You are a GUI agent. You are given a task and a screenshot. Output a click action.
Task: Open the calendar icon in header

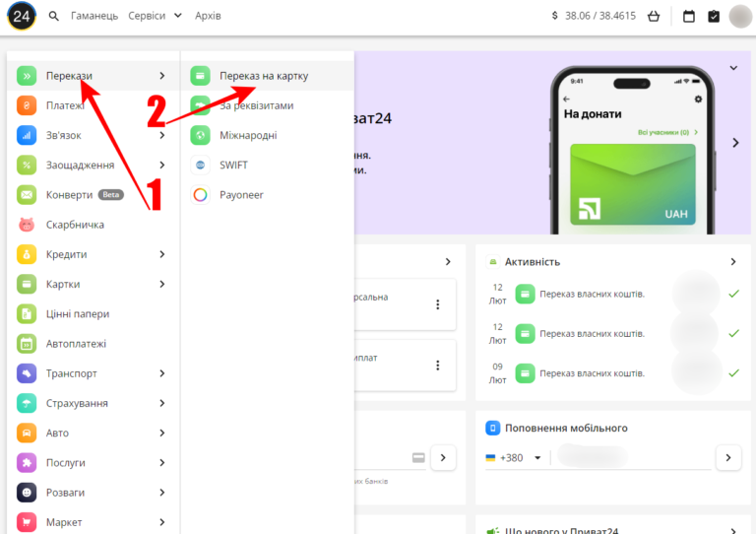pyautogui.click(x=689, y=17)
